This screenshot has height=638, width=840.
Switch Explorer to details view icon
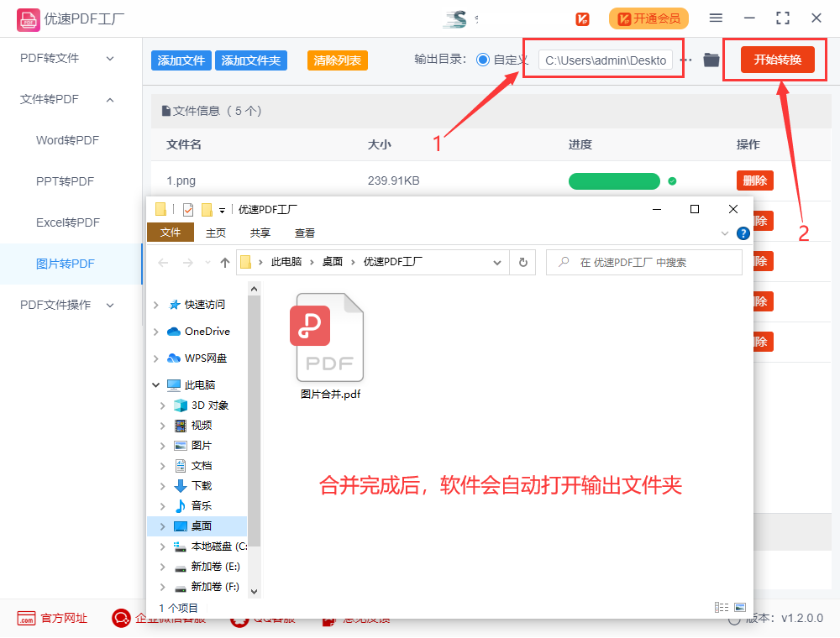pos(722,608)
